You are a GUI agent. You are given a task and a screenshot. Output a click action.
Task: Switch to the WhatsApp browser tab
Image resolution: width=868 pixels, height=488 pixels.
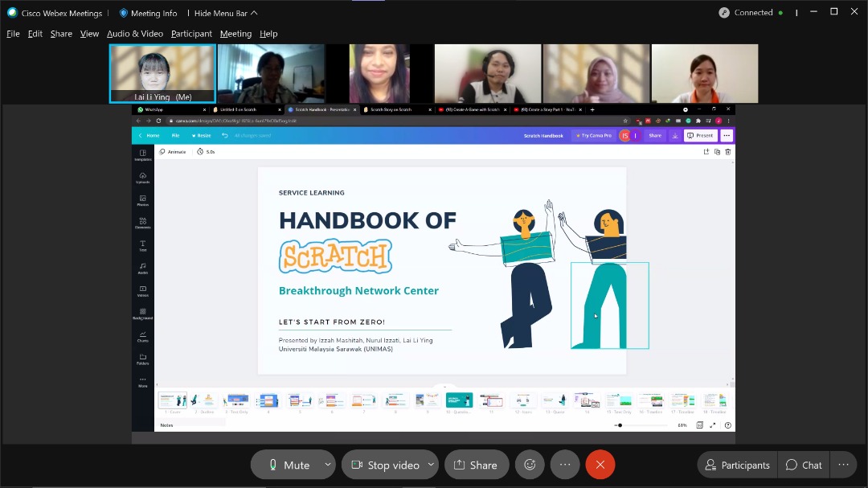(170, 109)
